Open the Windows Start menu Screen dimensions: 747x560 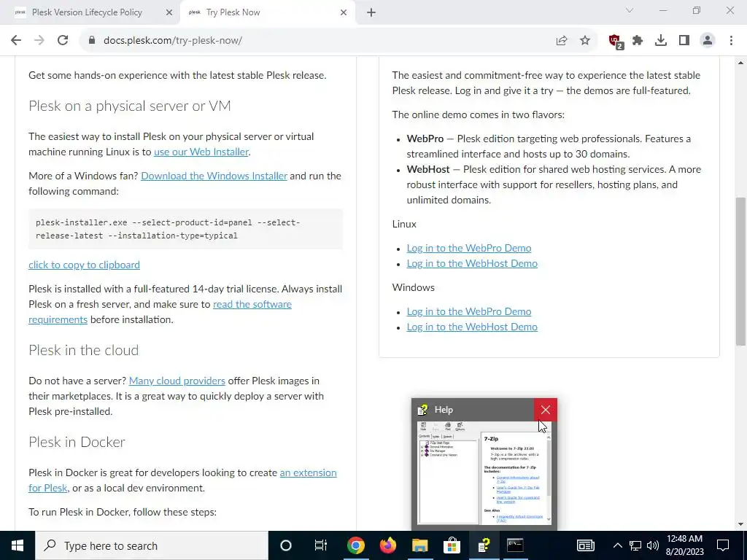point(18,545)
